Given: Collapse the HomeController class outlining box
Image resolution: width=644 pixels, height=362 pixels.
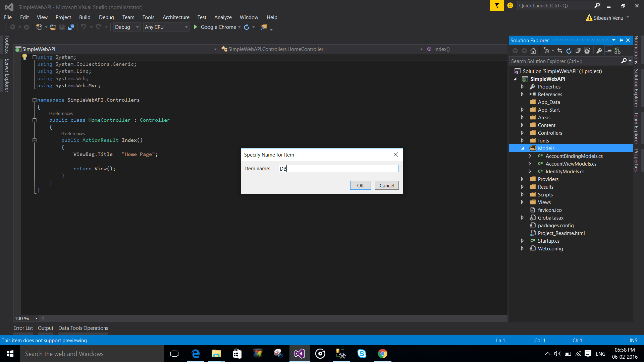Looking at the screenshot, I should point(34,120).
